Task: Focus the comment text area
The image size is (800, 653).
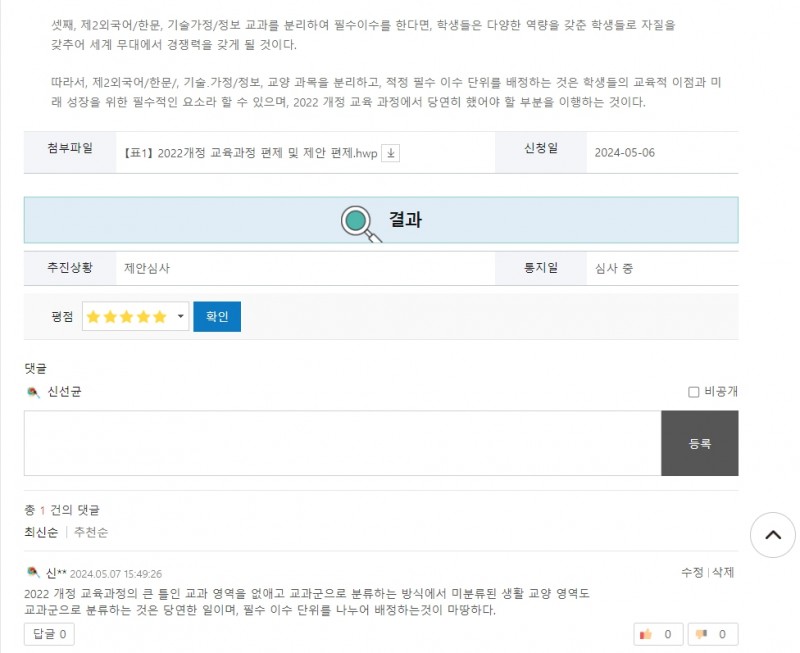Action: click(342, 443)
